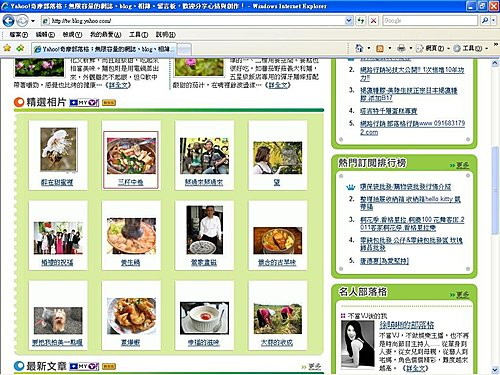This screenshot has width=500, height=375.
Task: Click the orange RSS badge beside 精選相片
Action: click(109, 103)
